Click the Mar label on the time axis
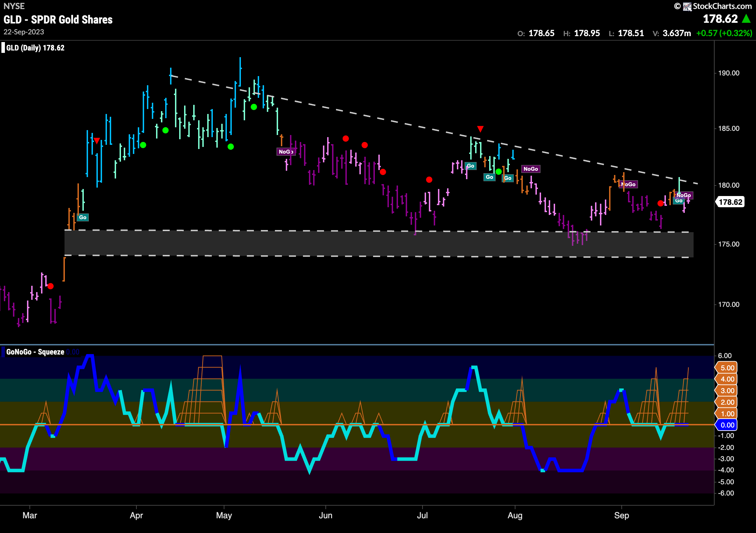This screenshot has width=756, height=533. (x=30, y=515)
